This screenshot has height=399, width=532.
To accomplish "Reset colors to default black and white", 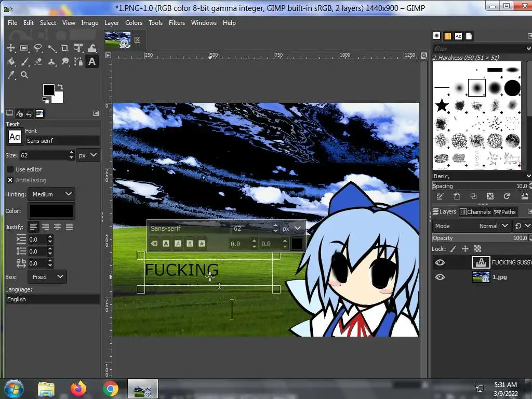I will (x=45, y=100).
